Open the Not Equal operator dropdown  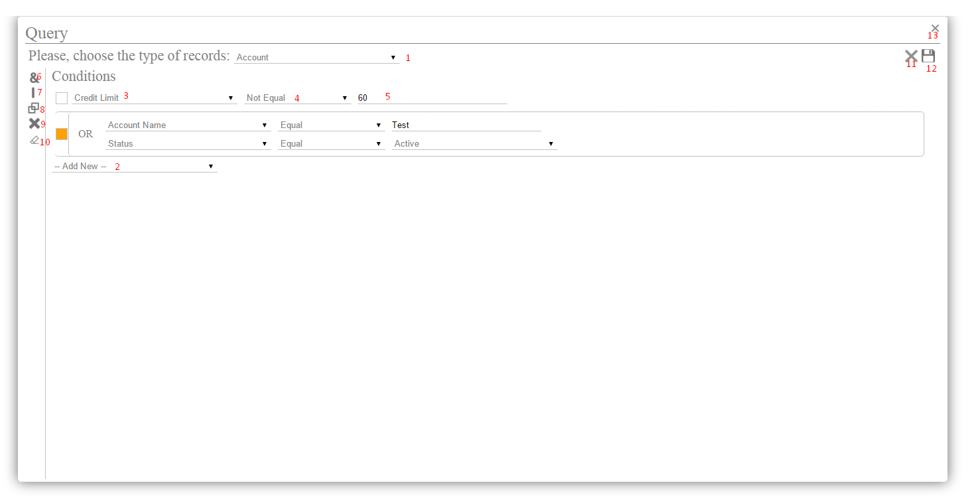tap(297, 98)
